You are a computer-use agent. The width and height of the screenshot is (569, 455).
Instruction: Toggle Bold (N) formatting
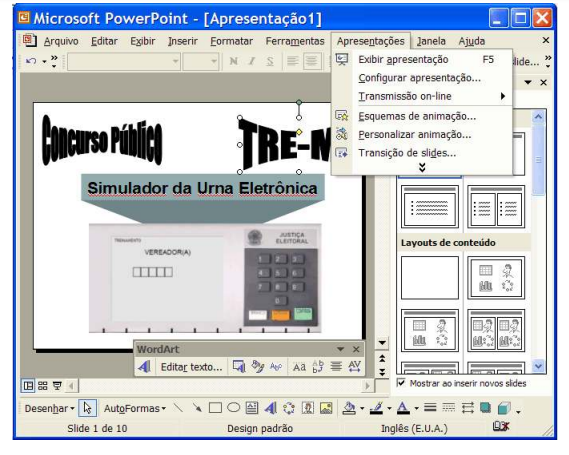tap(234, 61)
